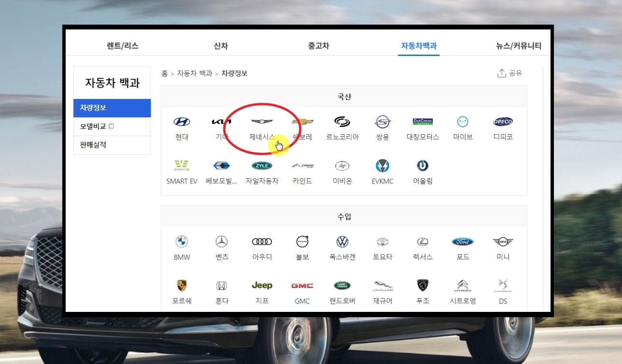The width and height of the screenshot is (622, 364).
Task: Select the Volvo logo
Action: coord(302,241)
